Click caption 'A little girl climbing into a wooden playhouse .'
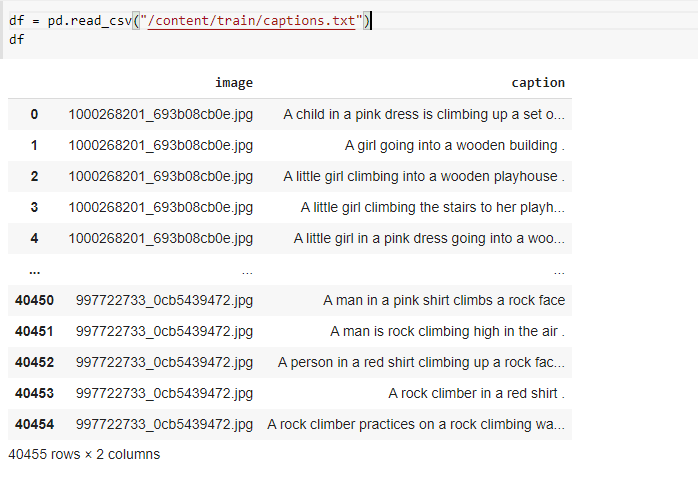This screenshot has width=698, height=478. 424,176
